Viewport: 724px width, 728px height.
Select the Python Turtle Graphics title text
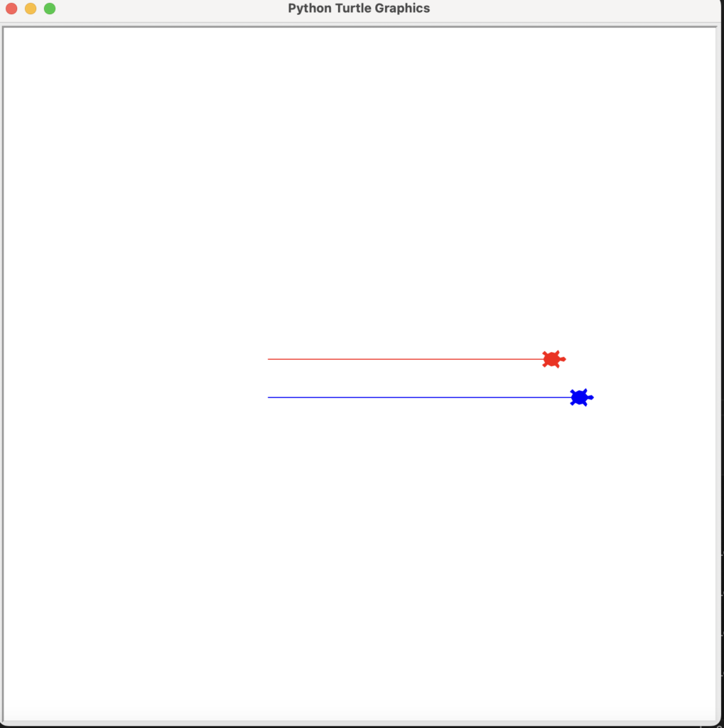(x=359, y=9)
